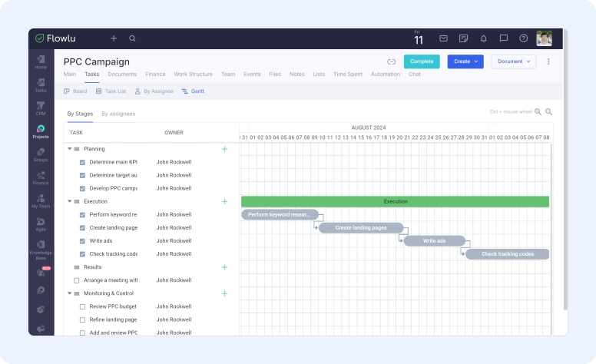This screenshot has width=596, height=364.
Task: Copy project link via chain icon
Action: 392,61
